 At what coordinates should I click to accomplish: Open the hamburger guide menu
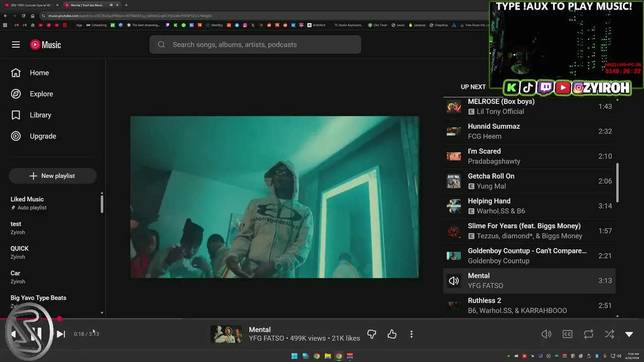coord(16,45)
